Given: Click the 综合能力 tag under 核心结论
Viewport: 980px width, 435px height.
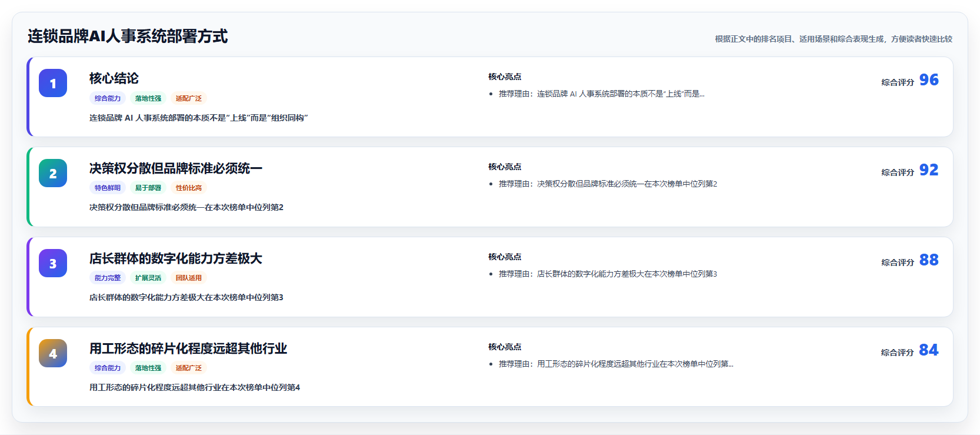Looking at the screenshot, I should [x=108, y=98].
